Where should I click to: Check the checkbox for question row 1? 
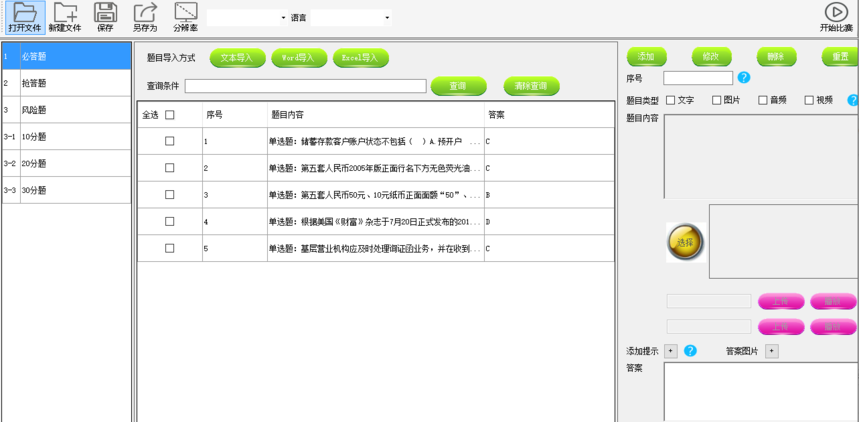[x=170, y=141]
